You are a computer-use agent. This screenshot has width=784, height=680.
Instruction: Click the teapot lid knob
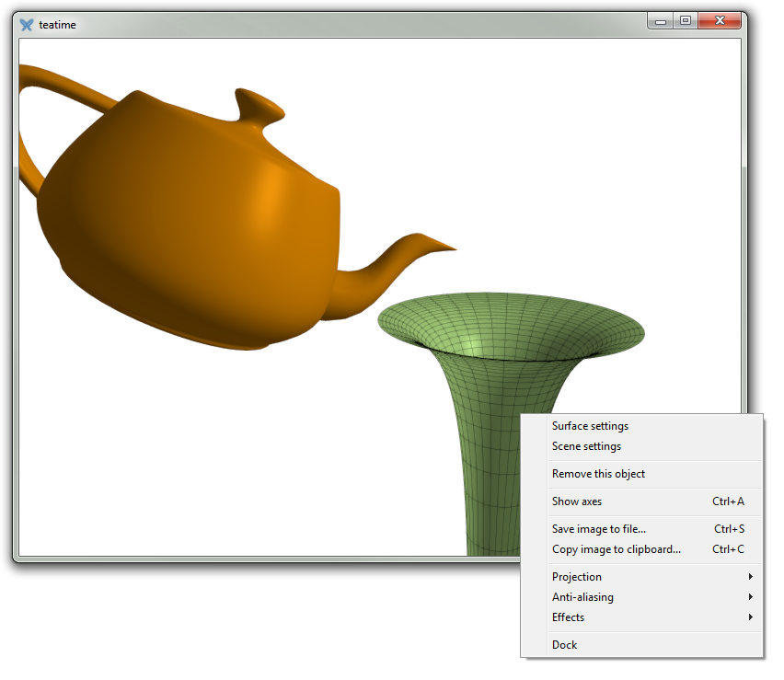point(258,104)
